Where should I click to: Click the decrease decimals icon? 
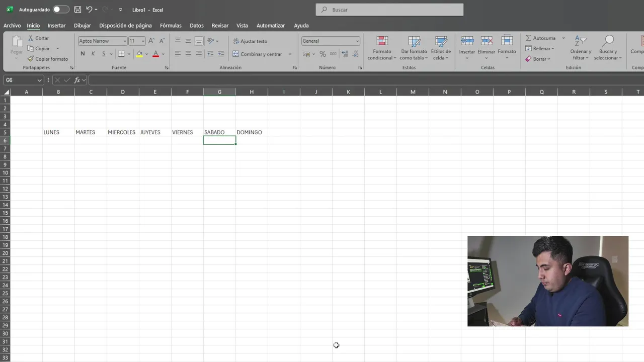(356, 54)
